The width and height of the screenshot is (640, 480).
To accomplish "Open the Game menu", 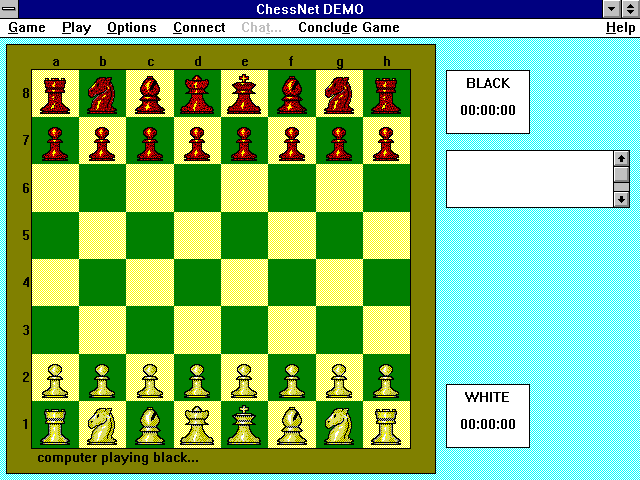I will coord(27,28).
